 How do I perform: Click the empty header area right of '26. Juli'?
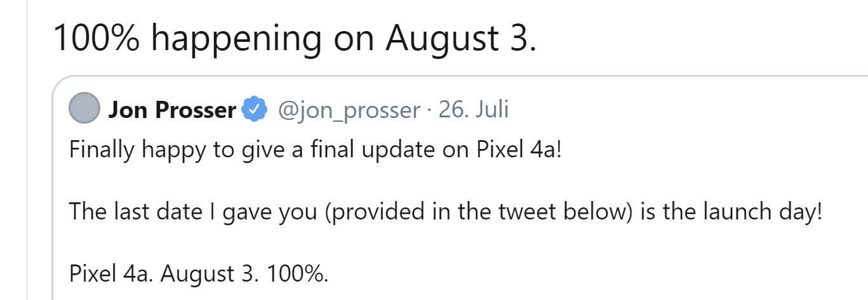click(x=686, y=110)
